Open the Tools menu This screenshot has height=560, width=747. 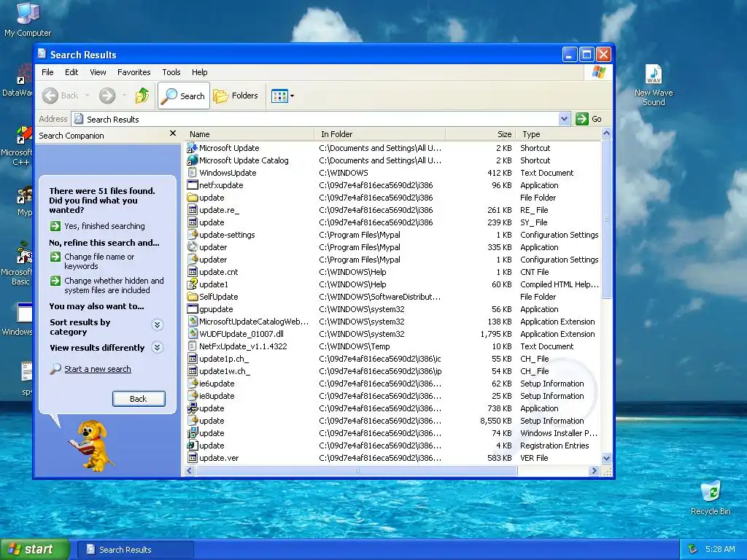click(x=171, y=72)
